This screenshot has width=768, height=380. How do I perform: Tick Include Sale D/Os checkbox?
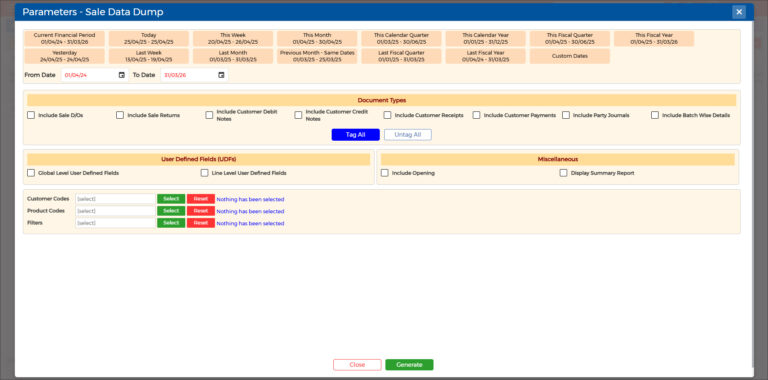(x=31, y=115)
